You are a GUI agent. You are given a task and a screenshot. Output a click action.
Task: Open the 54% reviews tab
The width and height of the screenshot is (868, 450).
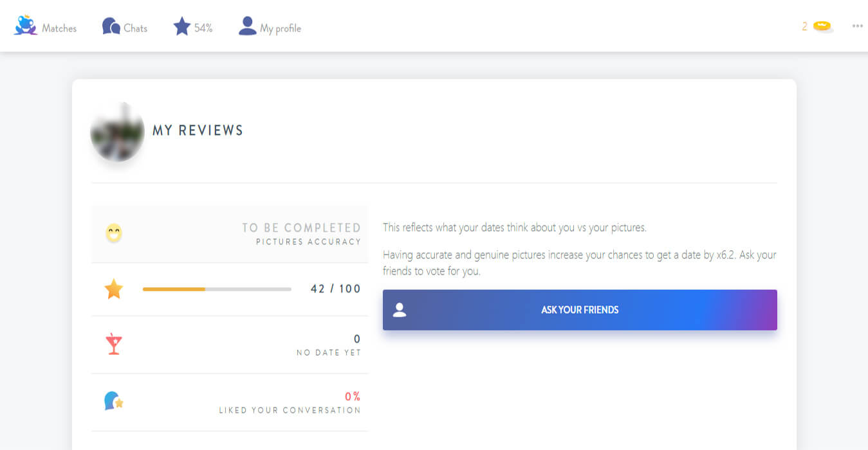(x=193, y=26)
